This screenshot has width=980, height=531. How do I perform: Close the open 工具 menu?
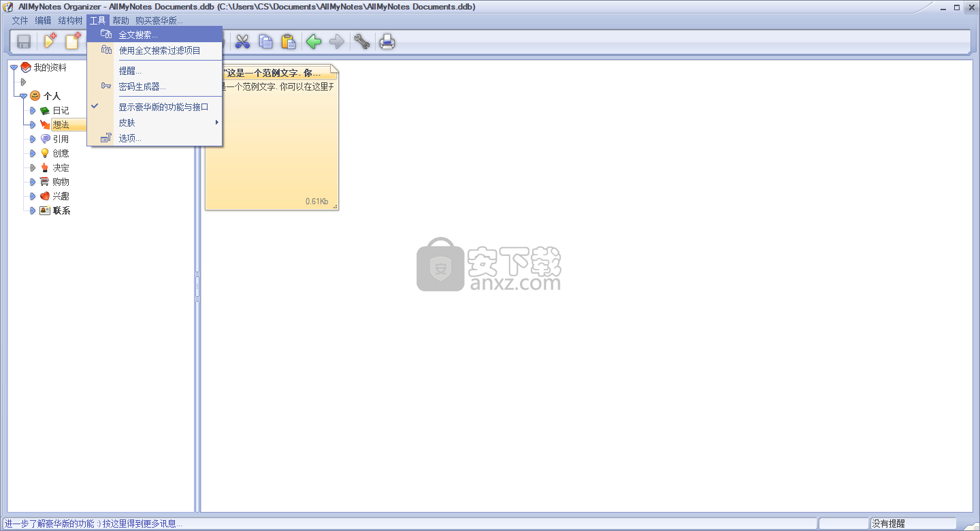click(98, 20)
